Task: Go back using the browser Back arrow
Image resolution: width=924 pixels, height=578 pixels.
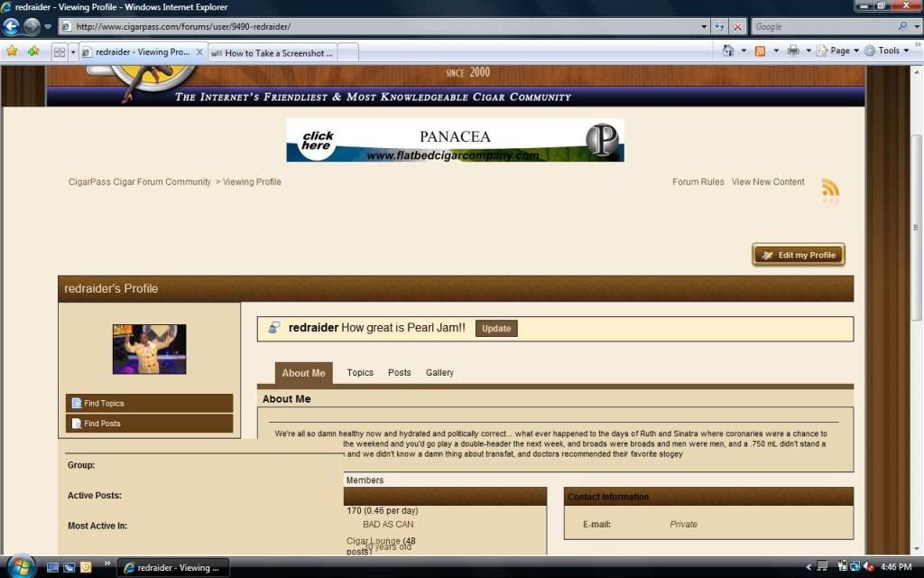Action: (11, 26)
